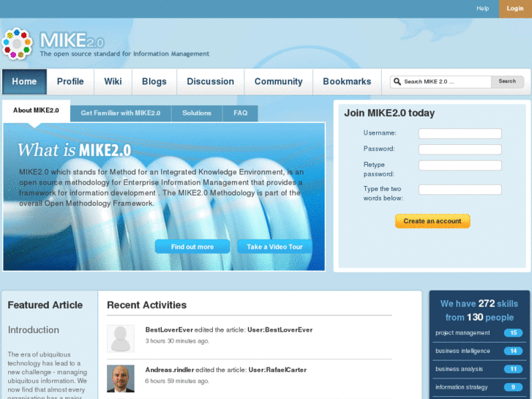Click the Login button in top bar
532x399 pixels.
click(515, 9)
